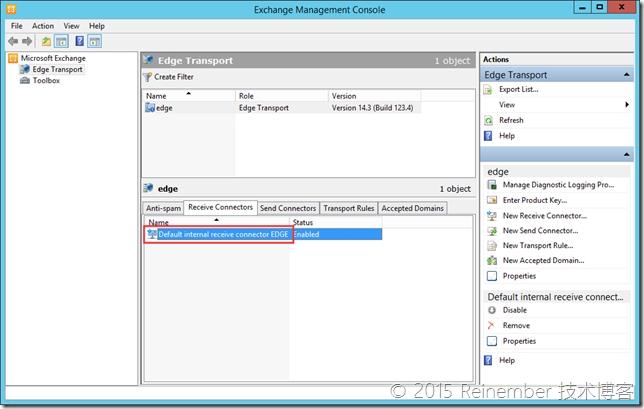This screenshot has height=409, width=644.
Task: Click the Refresh icon in Actions
Action: point(488,120)
